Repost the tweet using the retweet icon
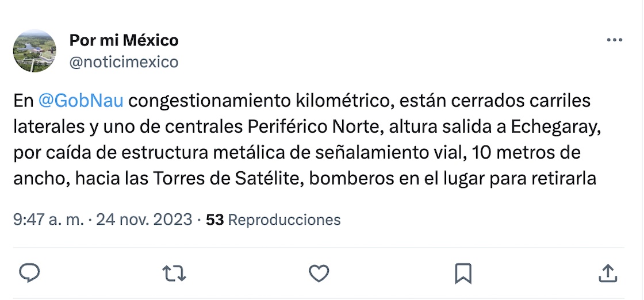The height and width of the screenshot is (300, 644). [x=174, y=273]
